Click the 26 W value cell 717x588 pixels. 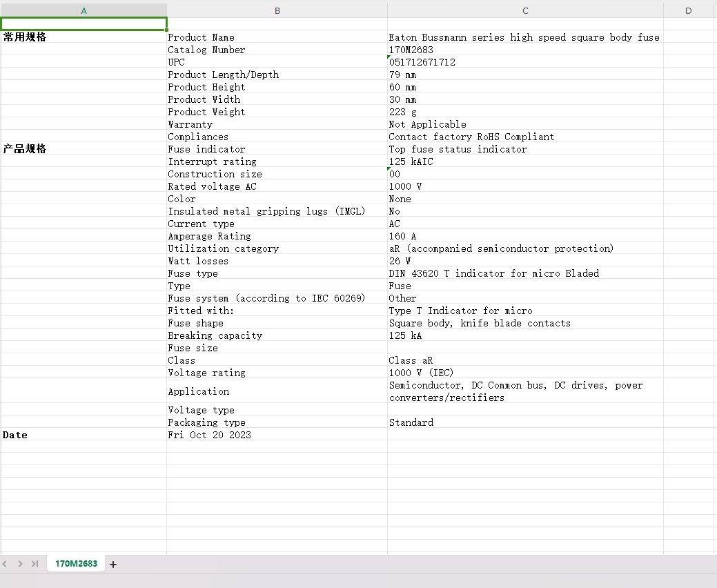pyautogui.click(x=525, y=260)
